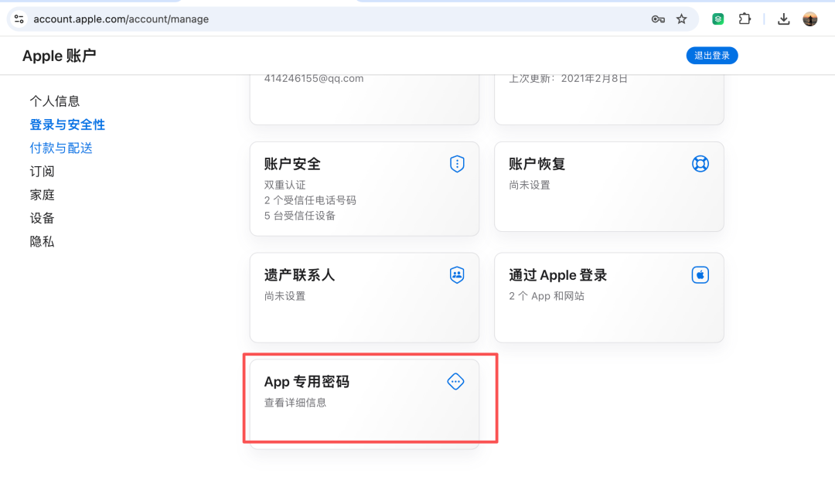Open browser downloads
The width and height of the screenshot is (835, 504).
pos(783,19)
